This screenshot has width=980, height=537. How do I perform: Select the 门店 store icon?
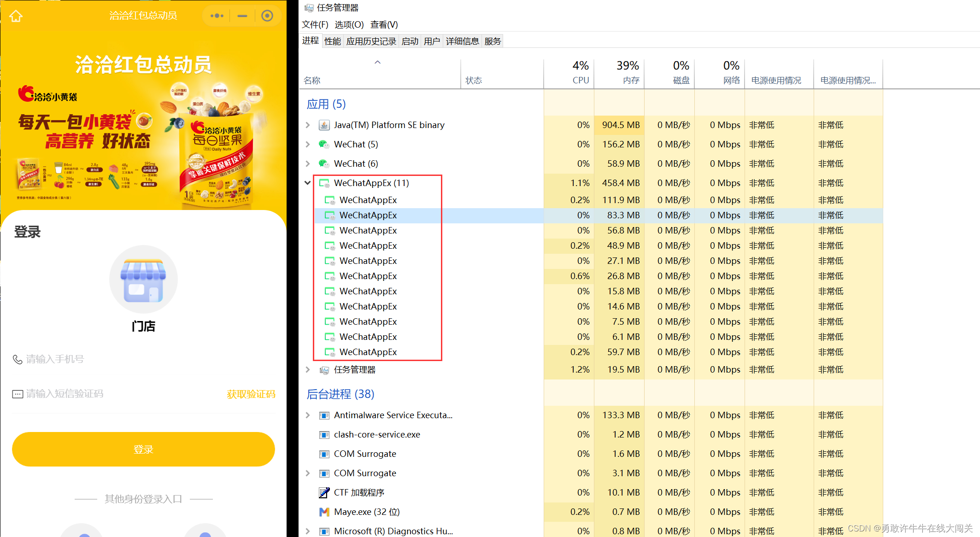click(143, 280)
